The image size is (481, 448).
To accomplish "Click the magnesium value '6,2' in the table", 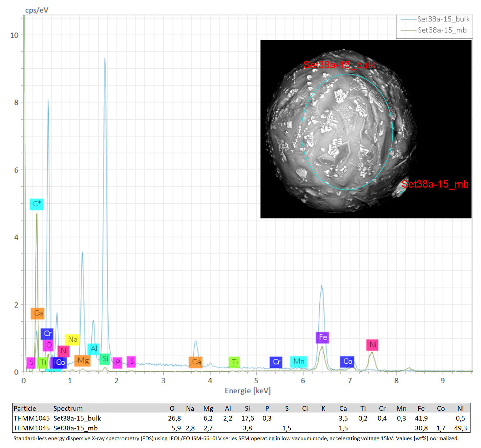I will click(208, 419).
